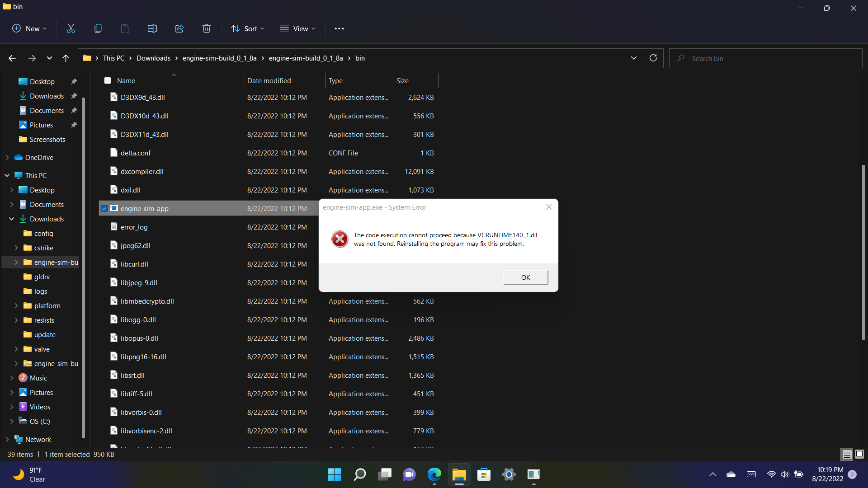Toggle the select-all checkbox in header

point(108,80)
